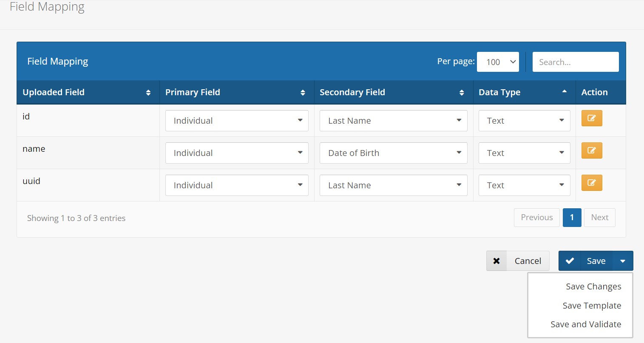Toggle the Data Type column sort arrow

[x=564, y=92]
